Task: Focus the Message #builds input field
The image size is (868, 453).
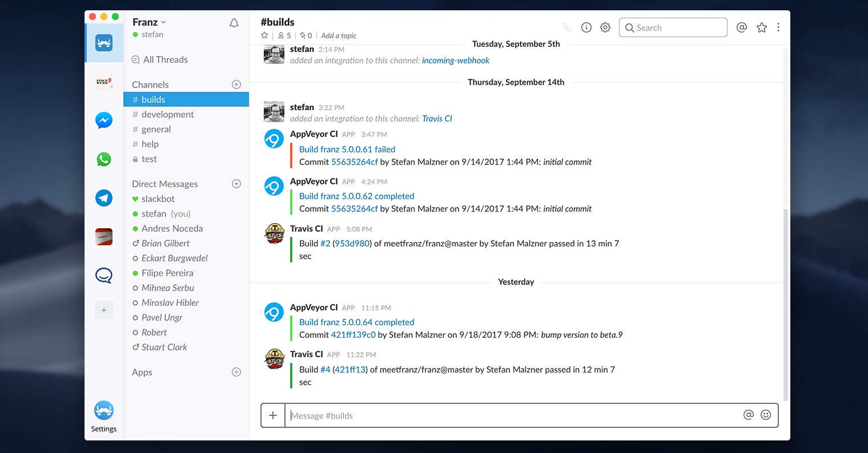Action: tap(511, 415)
